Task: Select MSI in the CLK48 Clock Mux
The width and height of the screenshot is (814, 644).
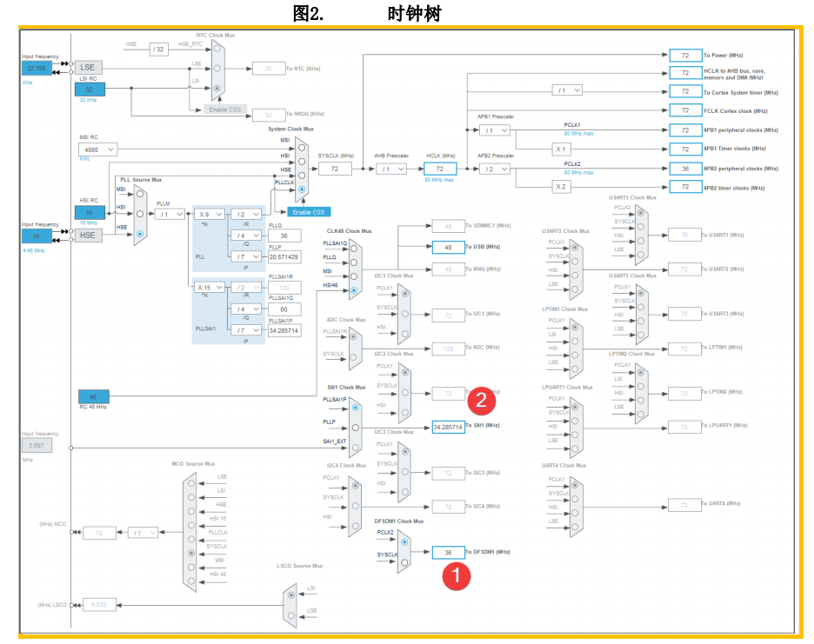Action: click(x=354, y=276)
